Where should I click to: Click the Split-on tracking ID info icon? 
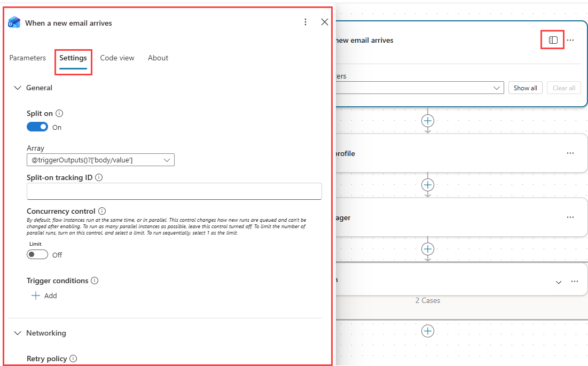(99, 177)
